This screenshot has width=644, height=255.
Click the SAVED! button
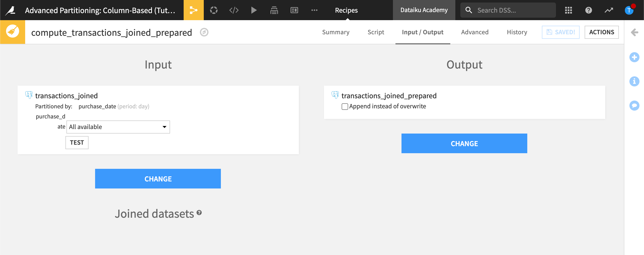click(x=560, y=32)
